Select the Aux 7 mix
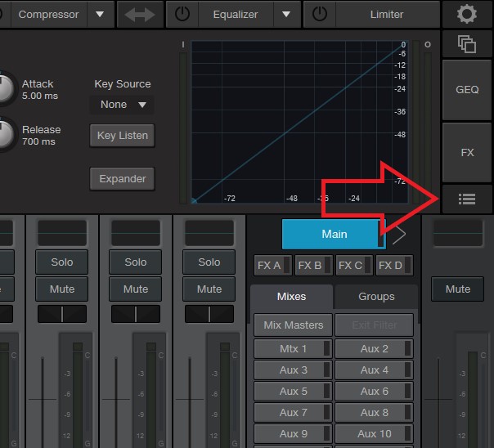The image size is (494, 448). tap(293, 412)
